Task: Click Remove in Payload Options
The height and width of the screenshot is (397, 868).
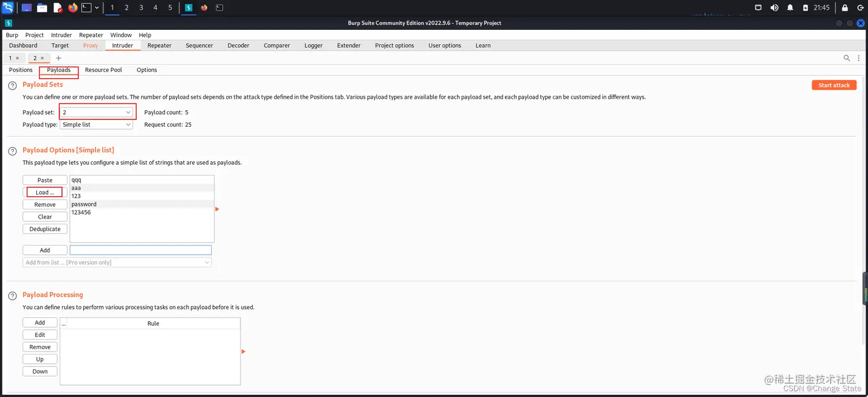Action: [x=45, y=205]
